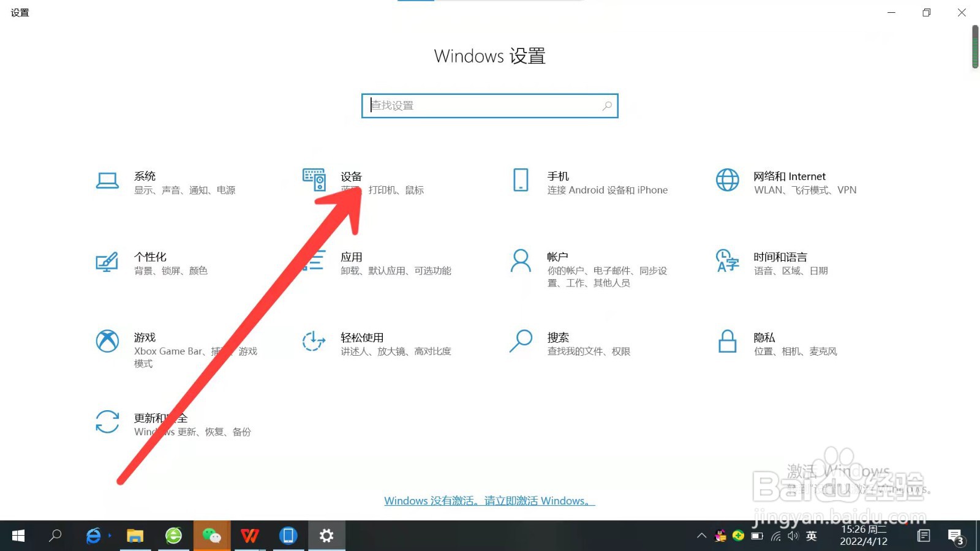Show hidden system tray icons
The width and height of the screenshot is (980, 551).
point(702,536)
